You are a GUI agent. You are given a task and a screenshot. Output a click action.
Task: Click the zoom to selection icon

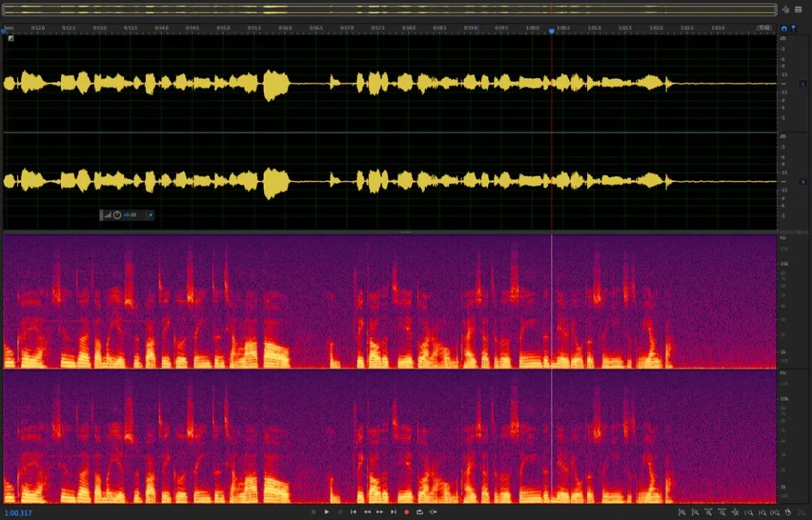click(774, 512)
